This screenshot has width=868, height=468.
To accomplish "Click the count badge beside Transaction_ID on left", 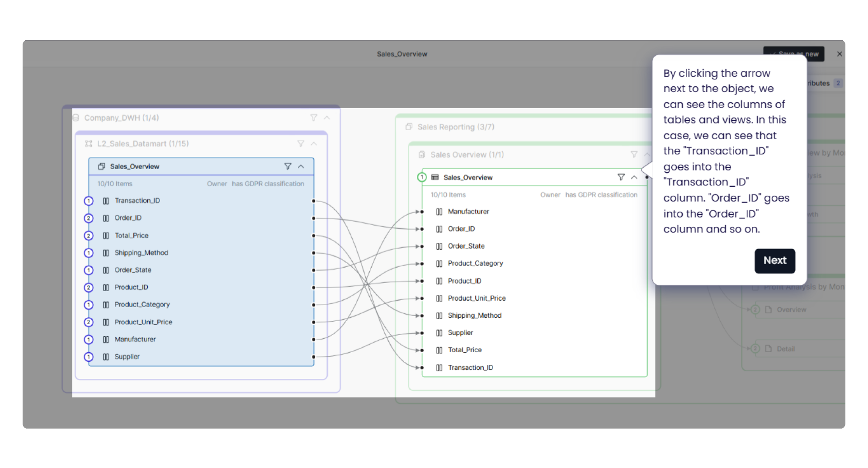I will [89, 201].
